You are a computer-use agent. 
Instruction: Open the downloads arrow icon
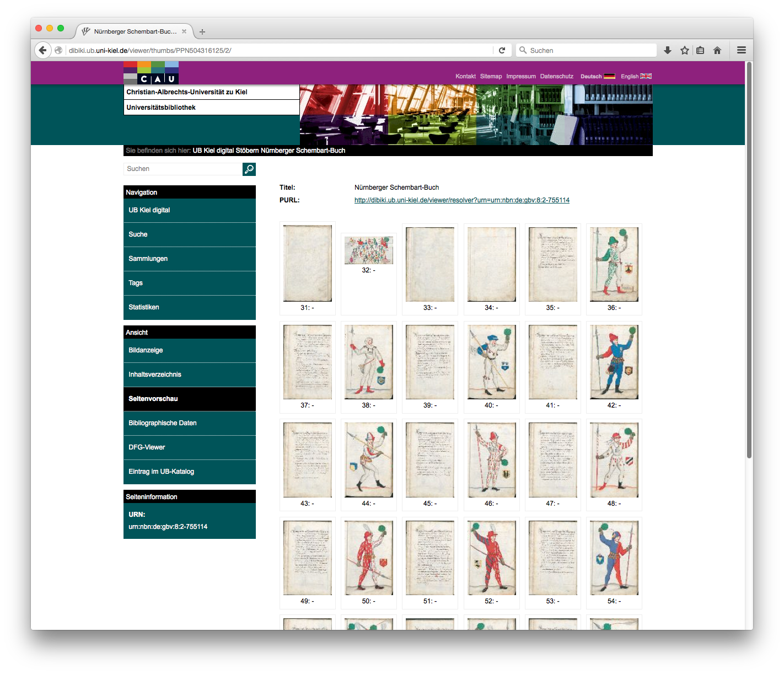(x=668, y=50)
